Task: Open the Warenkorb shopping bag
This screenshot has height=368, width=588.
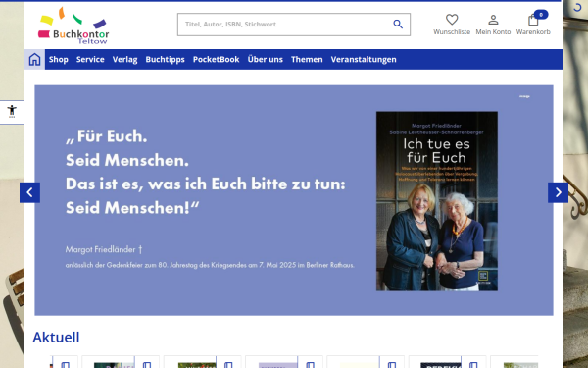Action: pos(533,20)
